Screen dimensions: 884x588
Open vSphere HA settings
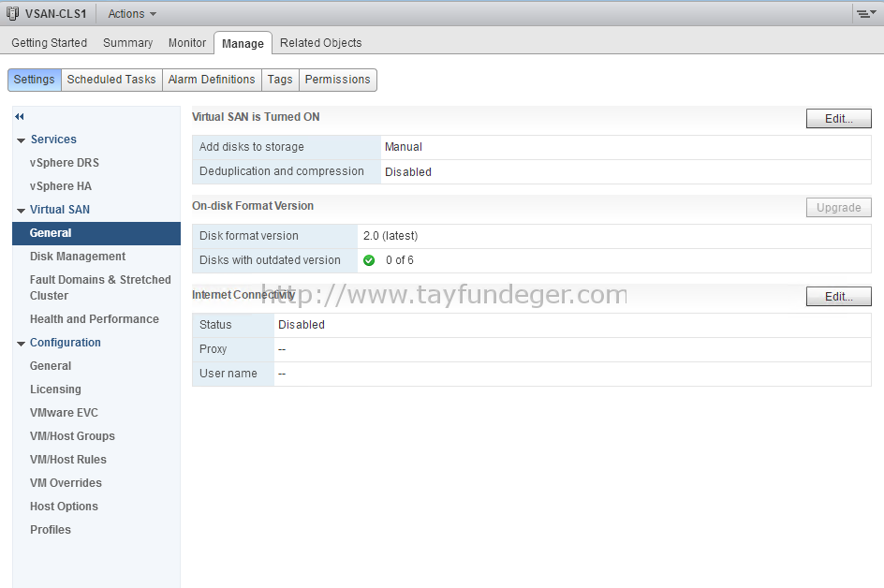[x=61, y=186]
